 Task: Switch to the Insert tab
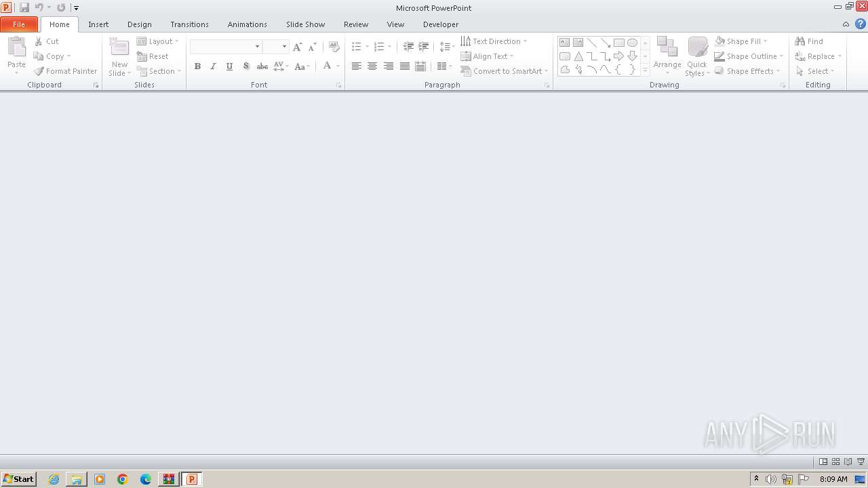pyautogui.click(x=98, y=24)
